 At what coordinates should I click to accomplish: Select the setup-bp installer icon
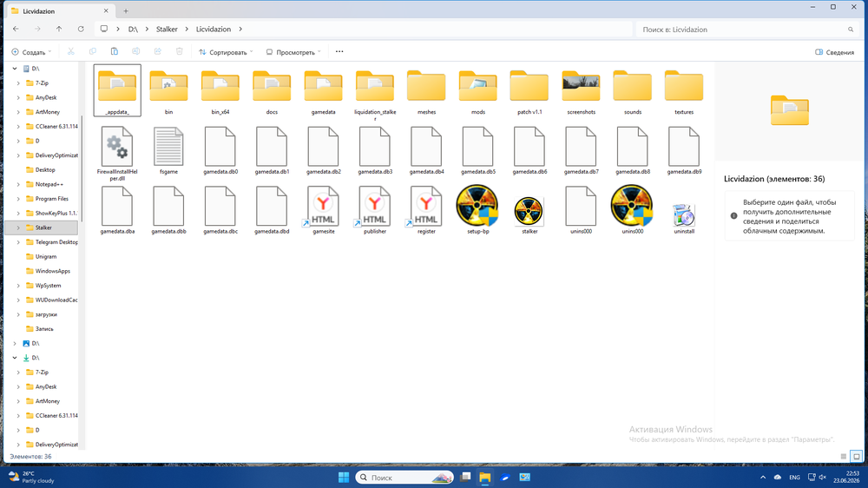[477, 206]
